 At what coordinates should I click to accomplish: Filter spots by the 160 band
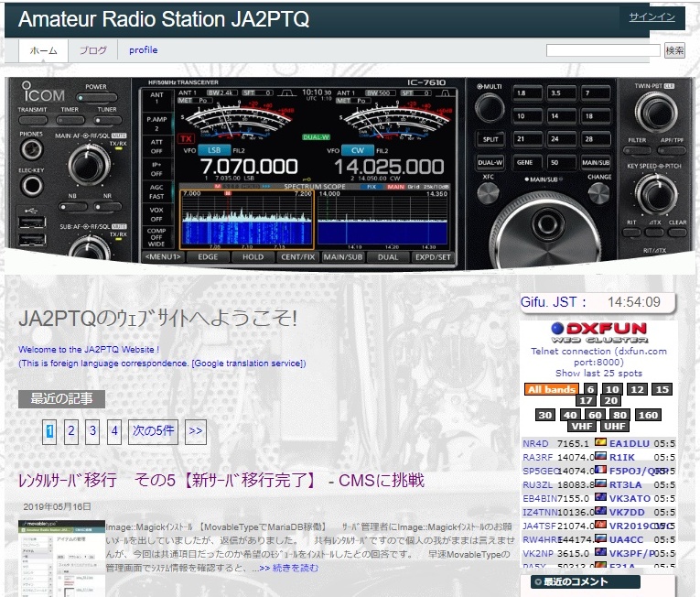click(x=648, y=415)
